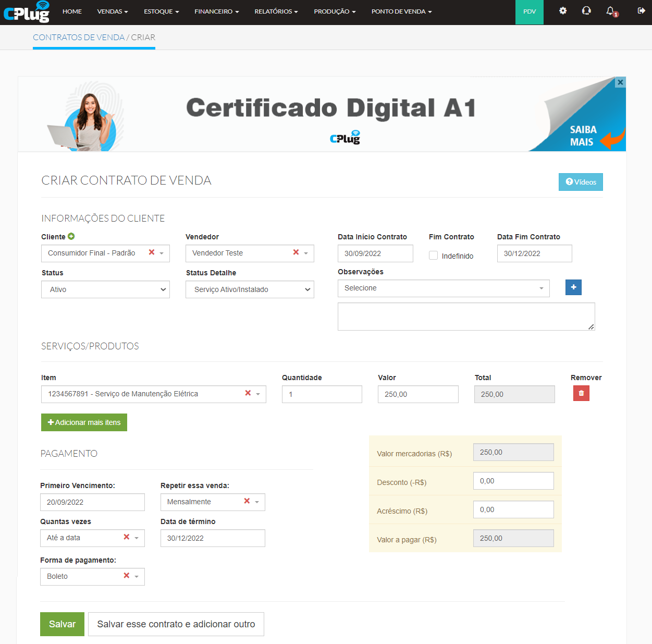
Task: Click blue plus button for Observações
Action: 573,287
